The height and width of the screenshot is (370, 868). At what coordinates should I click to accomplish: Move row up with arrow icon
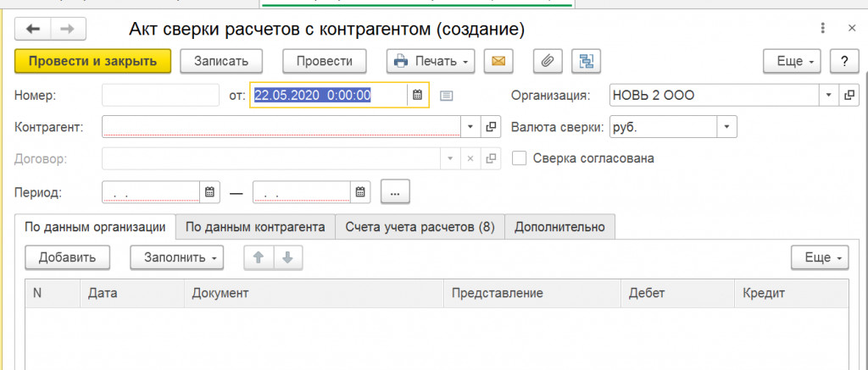pos(259,257)
